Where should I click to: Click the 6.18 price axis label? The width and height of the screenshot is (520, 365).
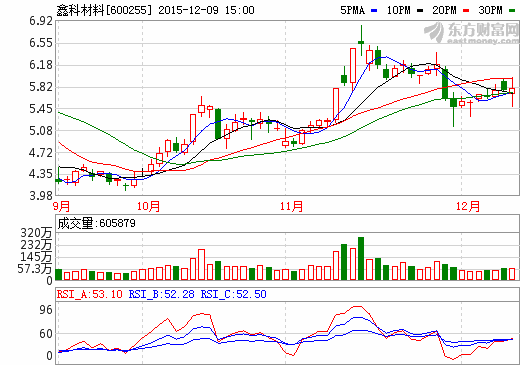41,65
